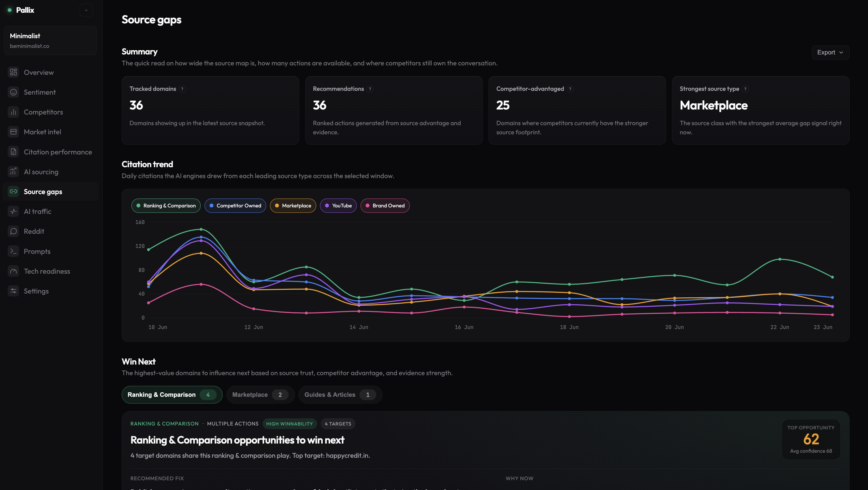The image size is (868, 490).
Task: Click the green data point at the chart's first peak
Action: [201, 229]
